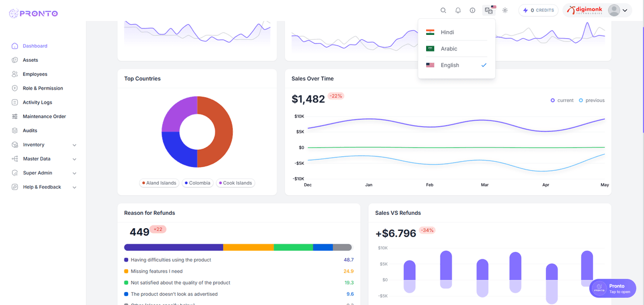Image resolution: width=644 pixels, height=305 pixels.
Task: Click the Audits sidebar icon
Action: (15, 130)
